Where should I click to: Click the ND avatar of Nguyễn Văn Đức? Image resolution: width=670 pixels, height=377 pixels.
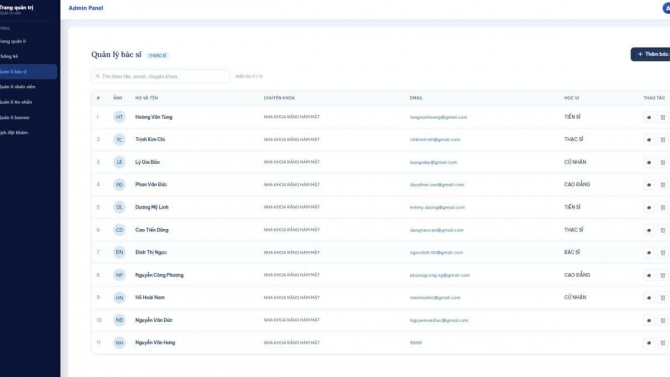tap(119, 320)
